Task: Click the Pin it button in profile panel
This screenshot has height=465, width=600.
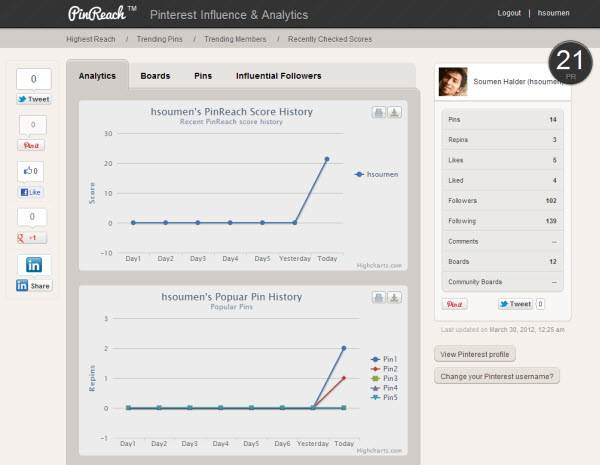Action: point(455,304)
